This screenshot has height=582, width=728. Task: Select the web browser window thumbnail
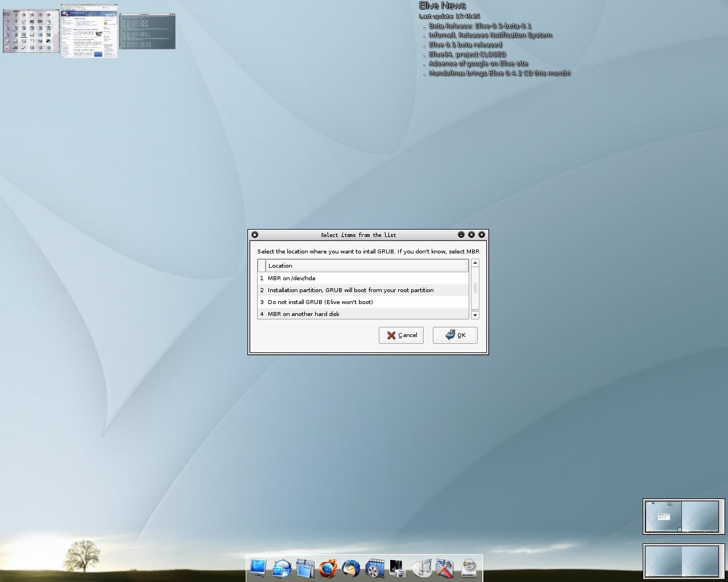(89, 31)
